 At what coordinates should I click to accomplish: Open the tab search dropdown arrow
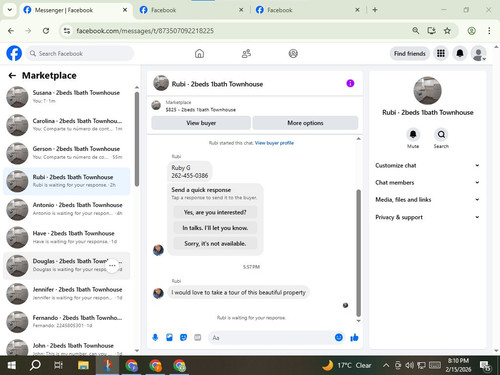click(10, 10)
